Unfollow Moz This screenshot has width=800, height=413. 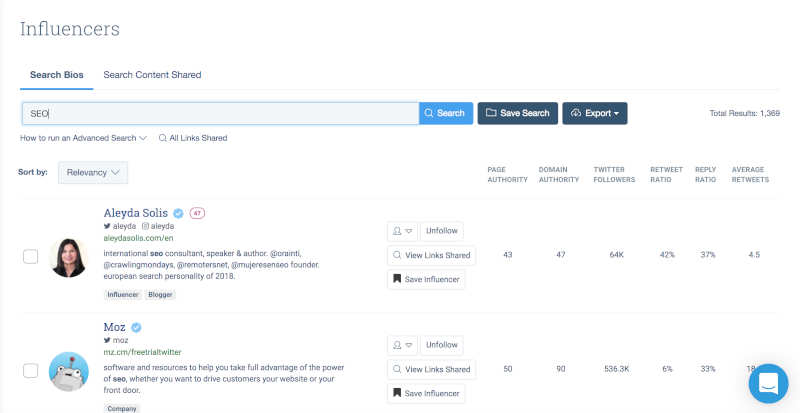[x=442, y=345]
